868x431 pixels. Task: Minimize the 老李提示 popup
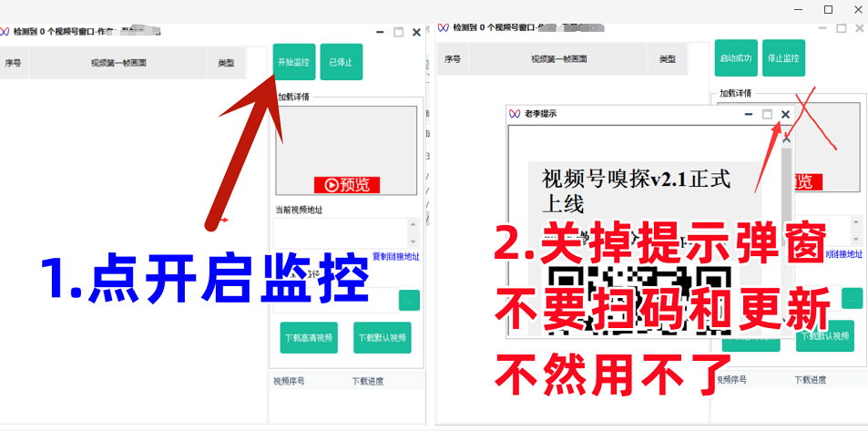tap(749, 114)
